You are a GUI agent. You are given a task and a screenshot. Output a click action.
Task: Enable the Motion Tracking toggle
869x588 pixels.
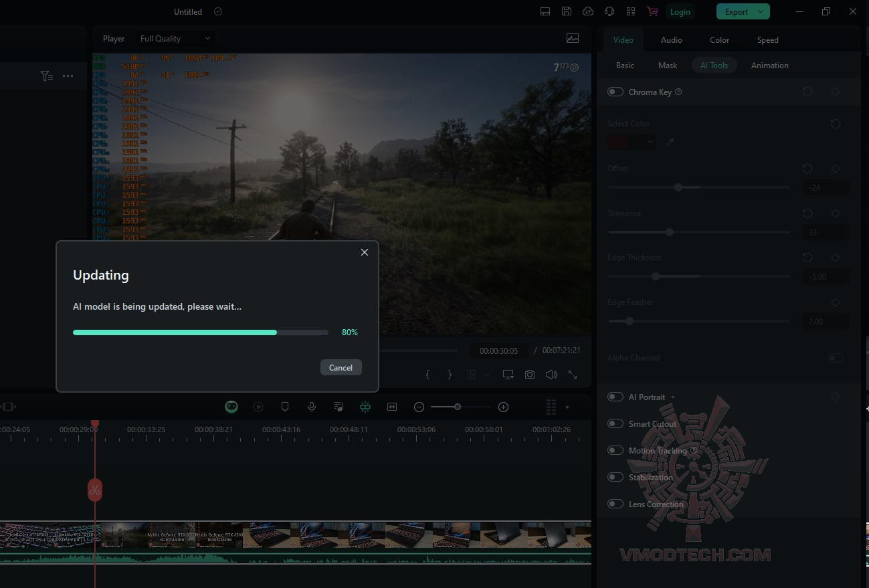pos(615,450)
